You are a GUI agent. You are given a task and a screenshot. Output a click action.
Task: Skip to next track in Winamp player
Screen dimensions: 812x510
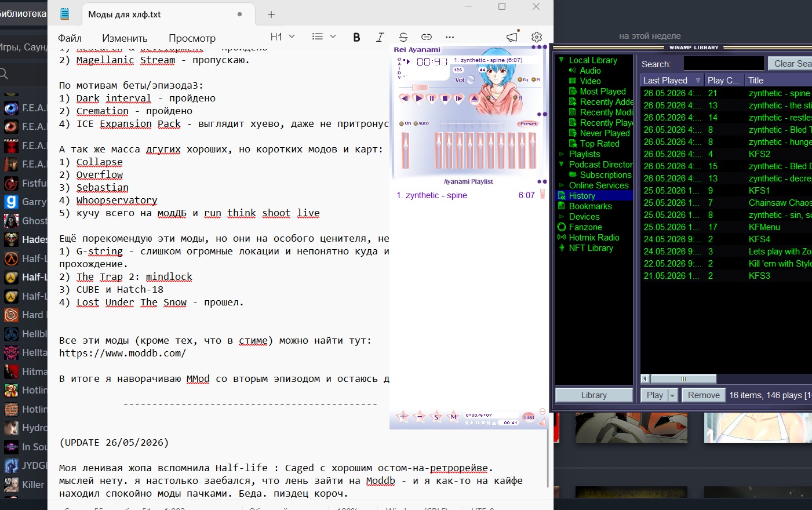coord(459,99)
